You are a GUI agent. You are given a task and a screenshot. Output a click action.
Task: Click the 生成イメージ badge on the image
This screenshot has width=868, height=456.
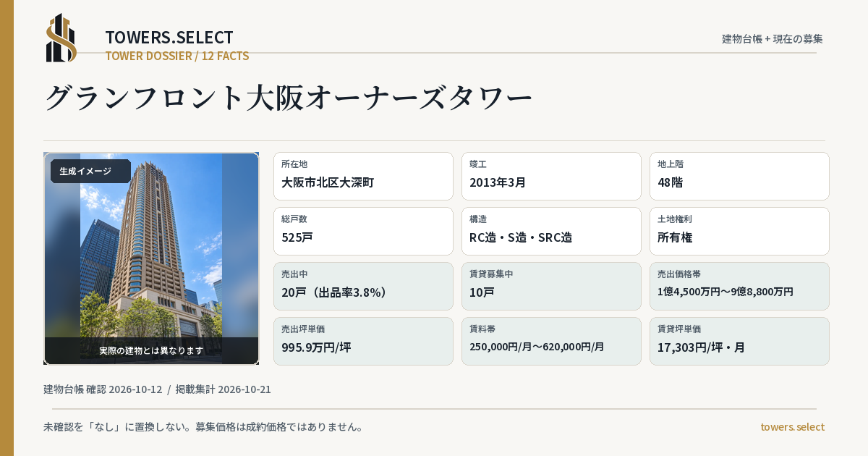90,172
